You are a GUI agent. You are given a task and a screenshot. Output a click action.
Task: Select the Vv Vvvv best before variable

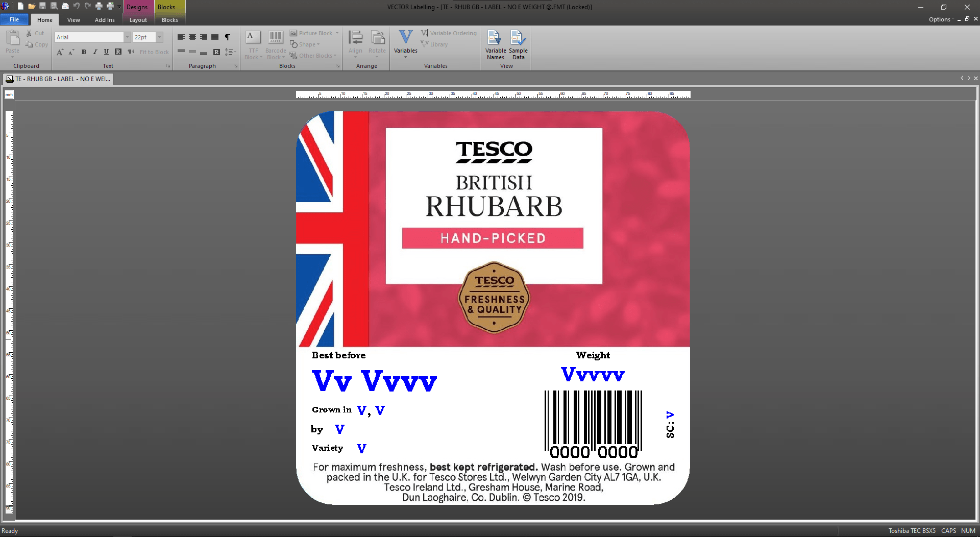[x=374, y=381]
